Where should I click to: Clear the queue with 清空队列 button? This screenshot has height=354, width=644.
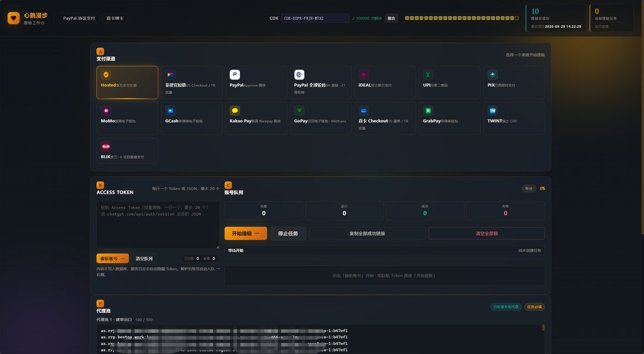coord(144,258)
